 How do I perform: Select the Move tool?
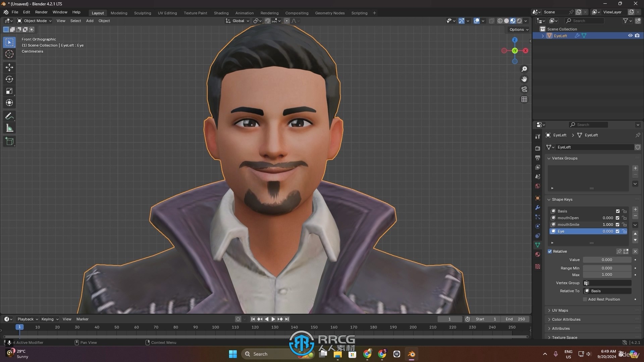tap(9, 67)
